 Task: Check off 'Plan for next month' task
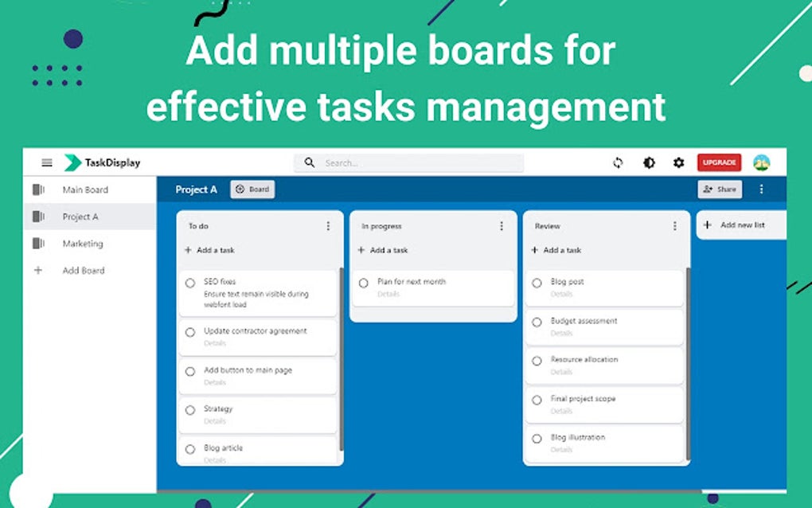tap(365, 281)
